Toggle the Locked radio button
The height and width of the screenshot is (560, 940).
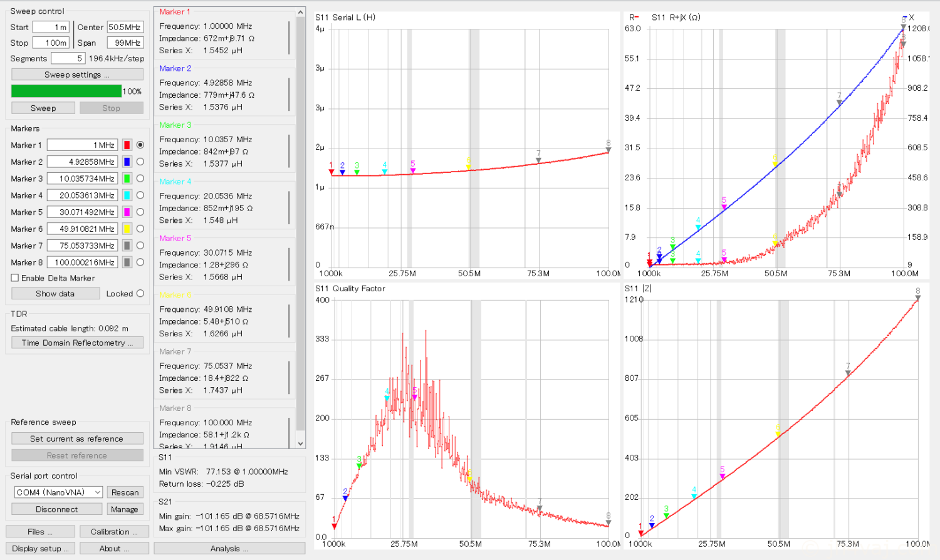(x=140, y=294)
